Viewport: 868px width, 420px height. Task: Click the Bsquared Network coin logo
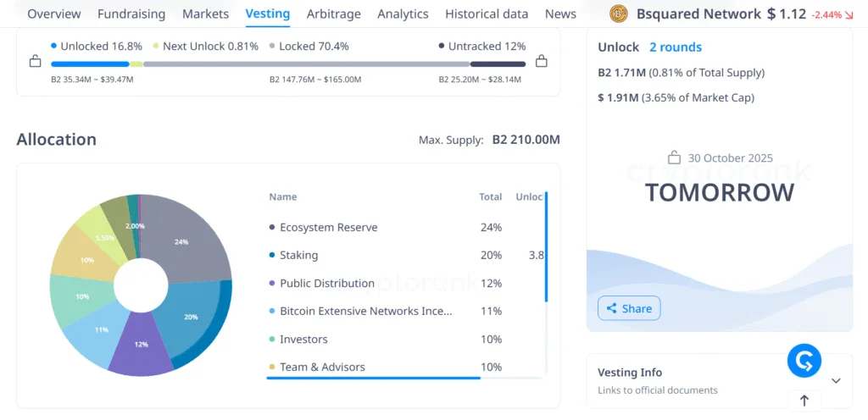(x=620, y=14)
